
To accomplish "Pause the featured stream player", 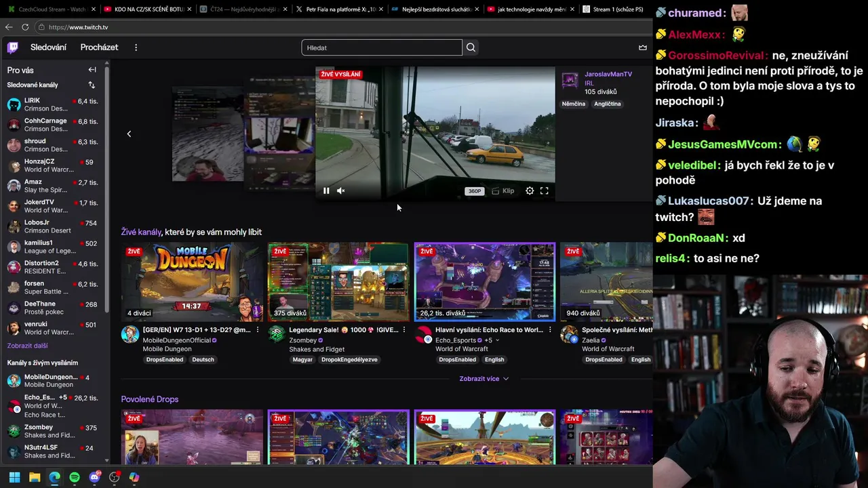I will coord(326,191).
